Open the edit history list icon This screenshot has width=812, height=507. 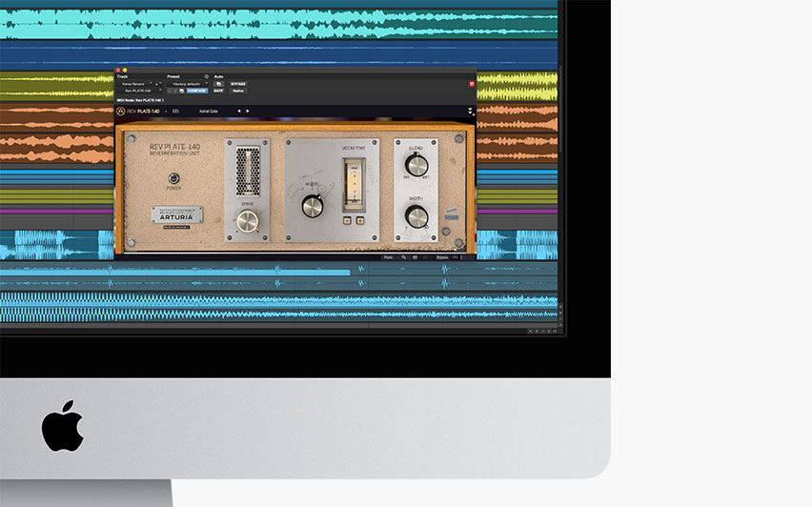(415, 257)
